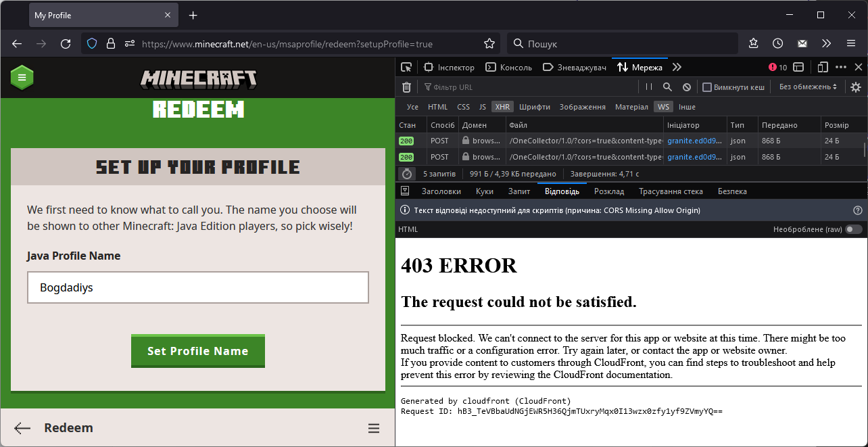Open throttling dropdown Без обмежень
Image resolution: width=868 pixels, height=447 pixels.
(808, 87)
